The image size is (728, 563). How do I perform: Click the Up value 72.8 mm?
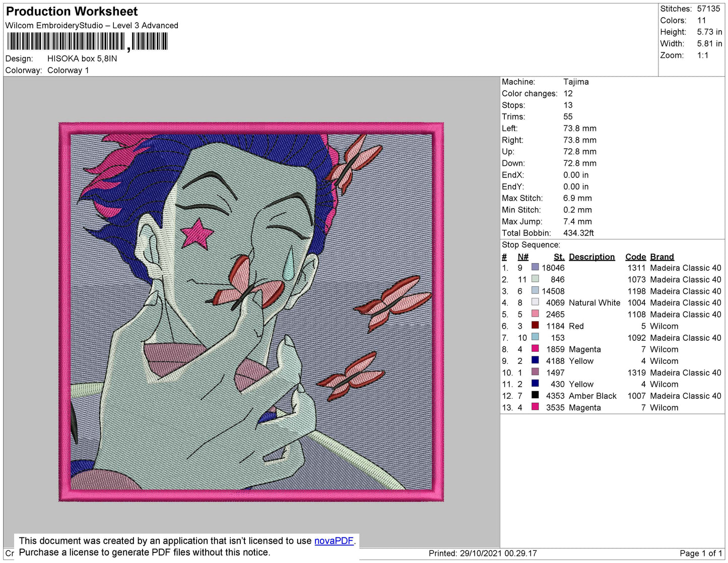[580, 151]
